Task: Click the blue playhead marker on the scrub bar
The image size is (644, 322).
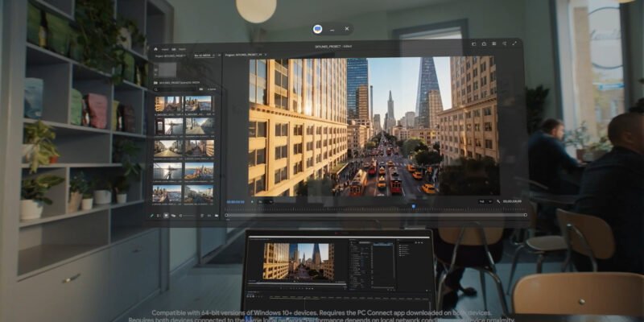Action: 414,207
